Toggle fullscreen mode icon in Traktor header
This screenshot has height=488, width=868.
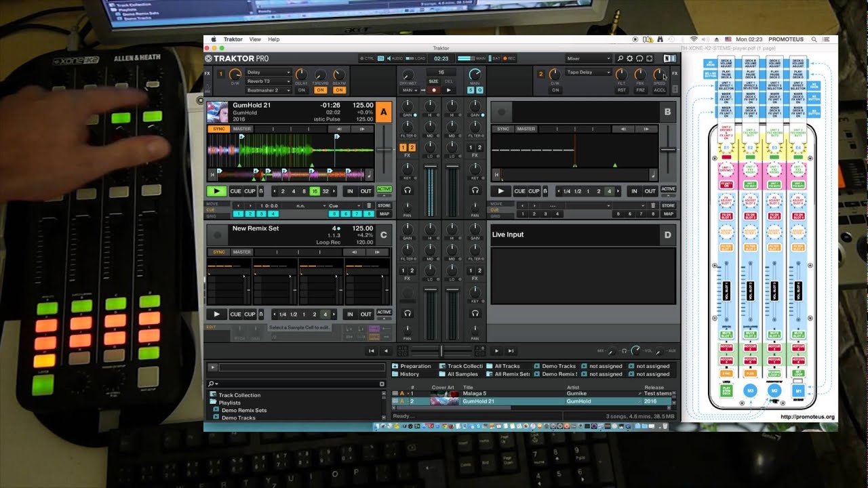tap(649, 59)
